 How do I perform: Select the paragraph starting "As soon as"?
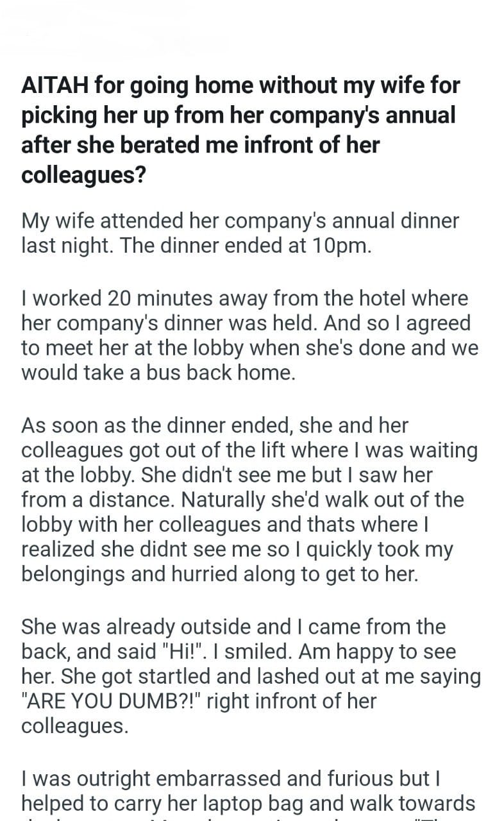click(249, 499)
